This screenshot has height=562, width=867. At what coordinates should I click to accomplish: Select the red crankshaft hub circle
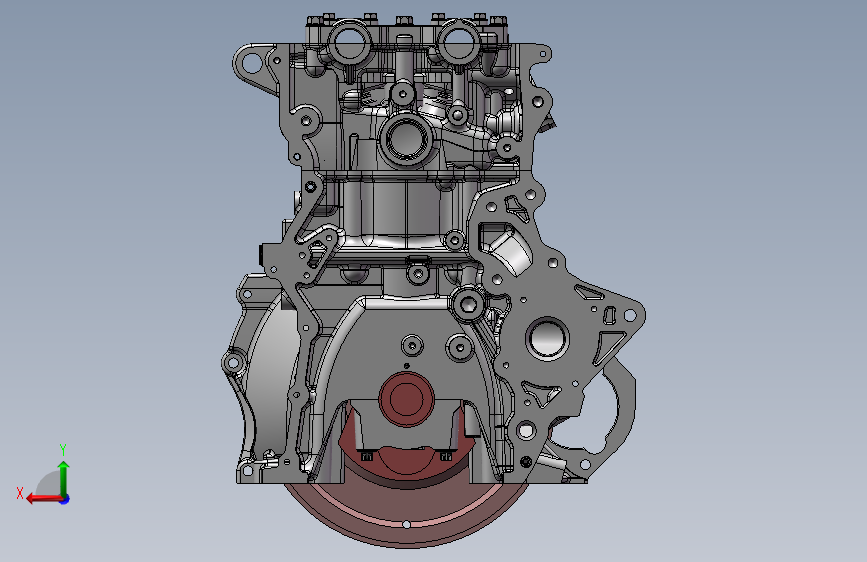pyautogui.click(x=406, y=399)
